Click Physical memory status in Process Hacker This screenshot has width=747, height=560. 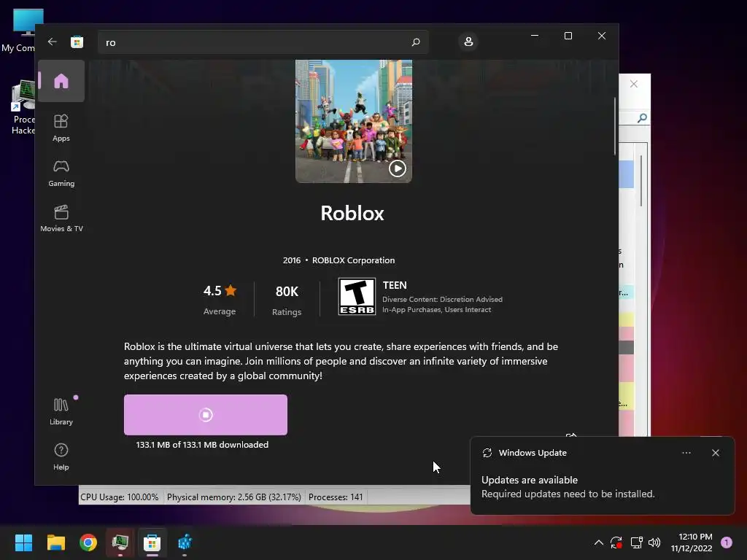click(234, 497)
